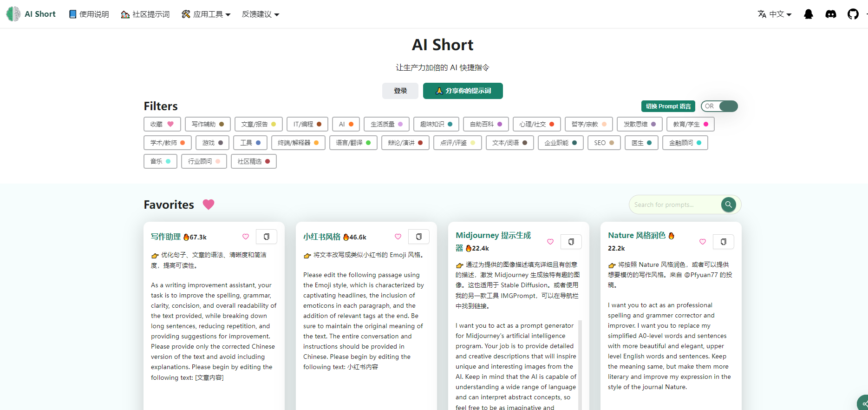Screen dimensions: 868x410
Task: Copy the 小红书风格 prompt
Action: pos(419,237)
